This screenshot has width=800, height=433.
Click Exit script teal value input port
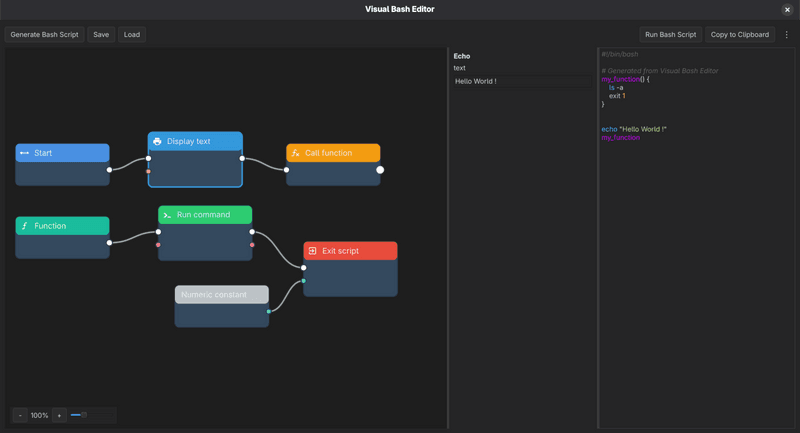[304, 281]
